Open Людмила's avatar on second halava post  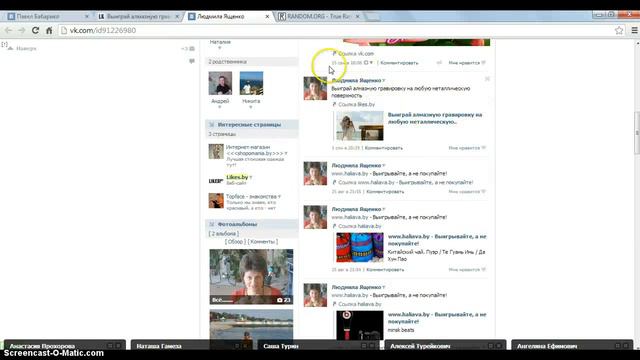[x=315, y=217]
